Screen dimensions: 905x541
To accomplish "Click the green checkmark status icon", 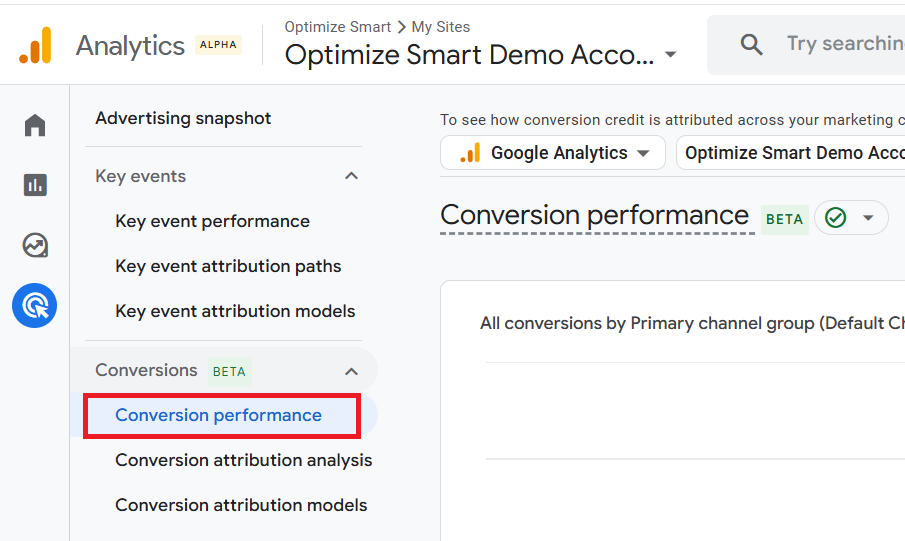I will [836, 218].
